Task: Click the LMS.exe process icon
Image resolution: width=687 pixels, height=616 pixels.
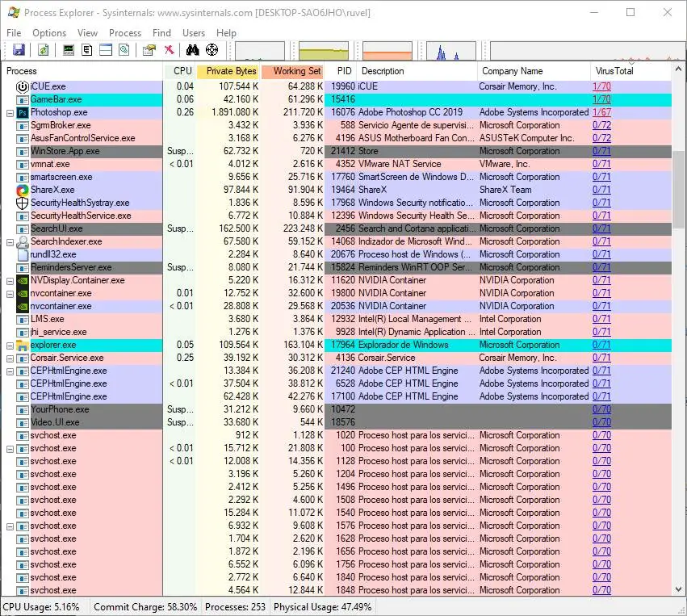Action: click(x=23, y=320)
